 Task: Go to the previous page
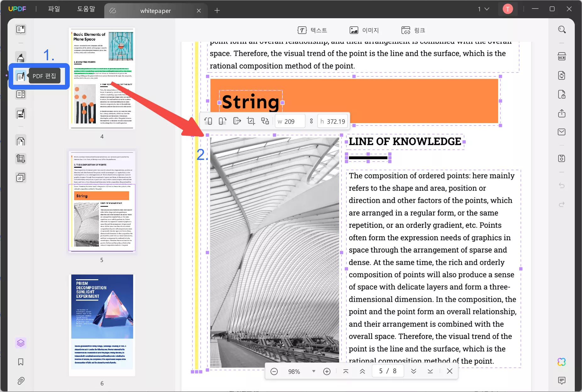[x=362, y=371]
